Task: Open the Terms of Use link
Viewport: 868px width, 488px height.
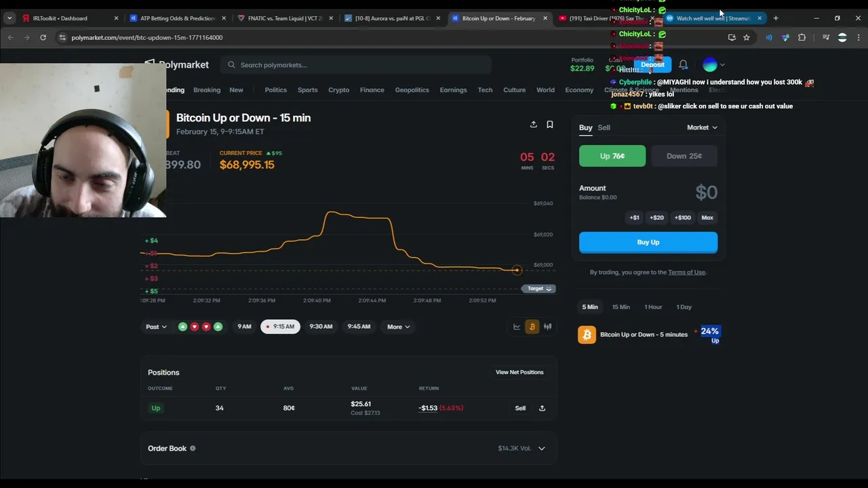Action: (x=687, y=272)
